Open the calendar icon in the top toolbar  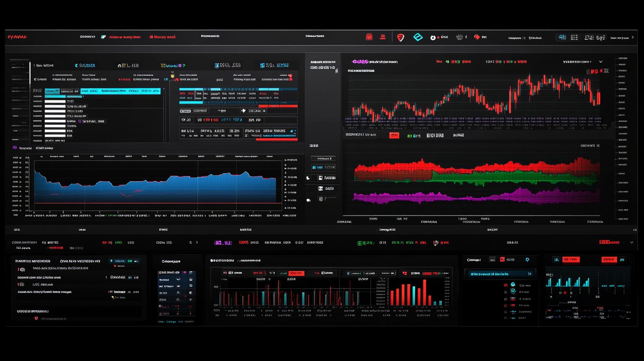(x=369, y=37)
